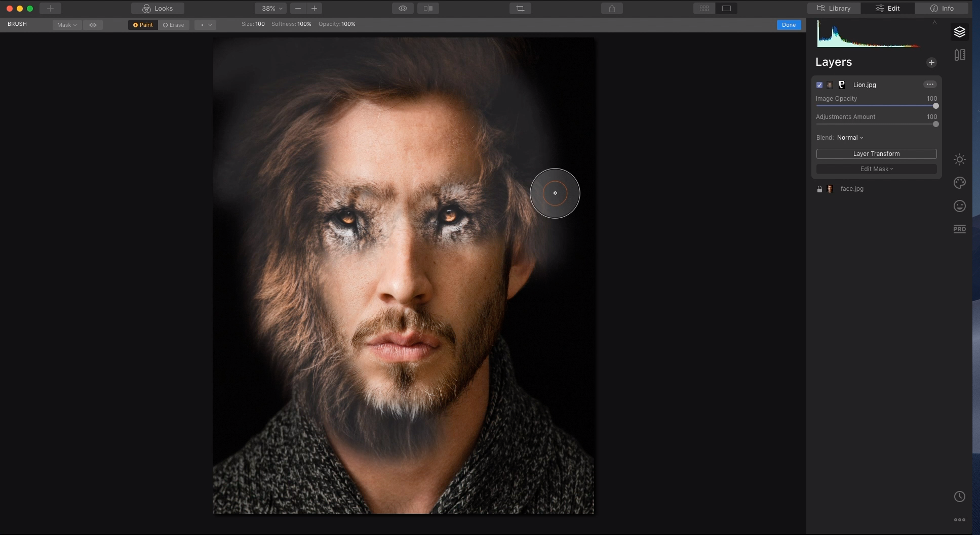Open the Layers panel from the right sidebar
The height and width of the screenshot is (535, 980).
point(960,31)
